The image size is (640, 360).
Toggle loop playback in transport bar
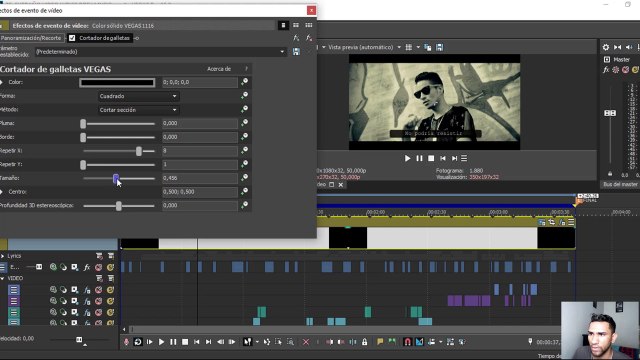coord(138,342)
